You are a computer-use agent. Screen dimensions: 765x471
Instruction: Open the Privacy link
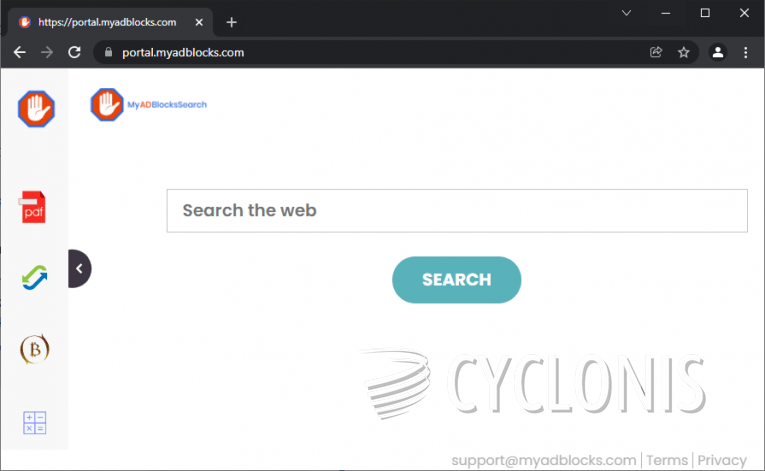(x=722, y=460)
